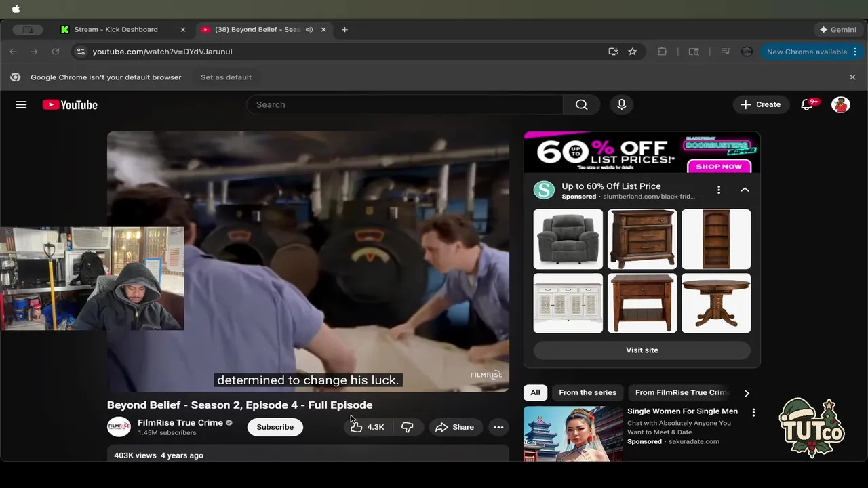This screenshot has width=868, height=488.
Task: View the tall wooden bookcase product
Action: point(716,239)
